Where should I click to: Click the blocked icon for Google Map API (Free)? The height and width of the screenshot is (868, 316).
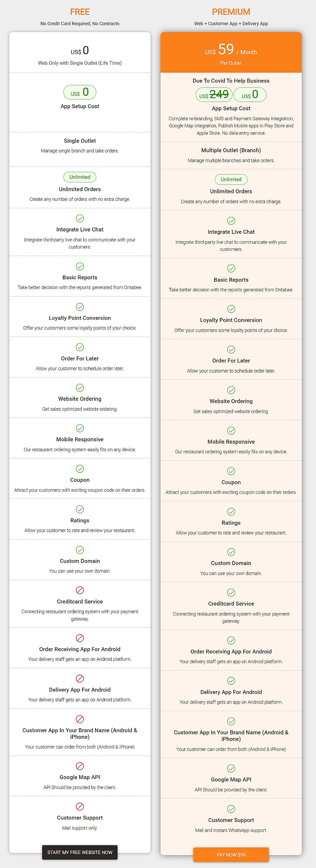pyautogui.click(x=79, y=766)
